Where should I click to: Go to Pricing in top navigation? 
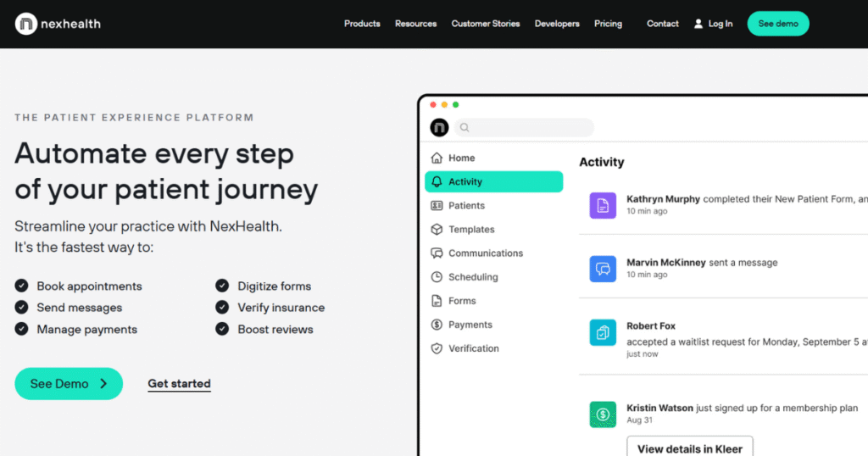[x=608, y=24]
